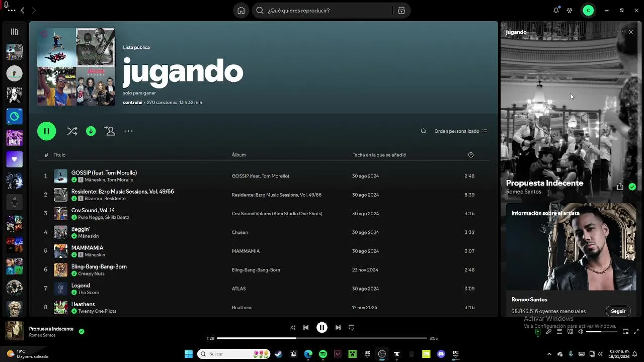The image size is (644, 362).
Task: Show lyrics with the microphone icon
Action: (x=548, y=332)
